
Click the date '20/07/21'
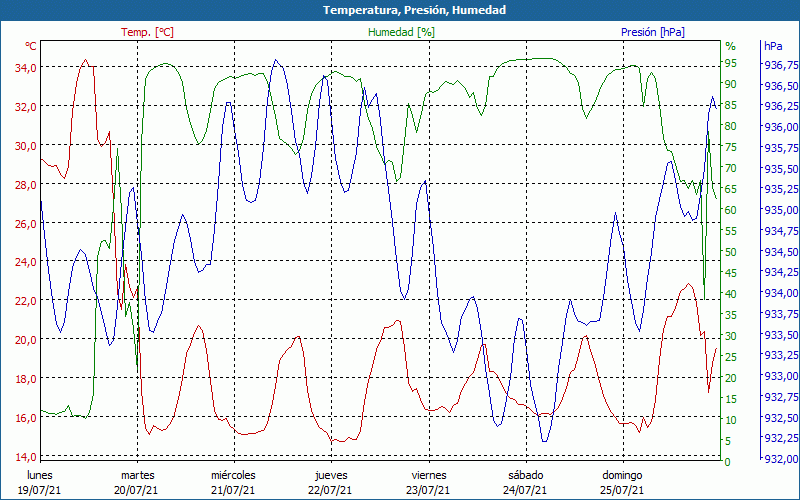(x=136, y=490)
